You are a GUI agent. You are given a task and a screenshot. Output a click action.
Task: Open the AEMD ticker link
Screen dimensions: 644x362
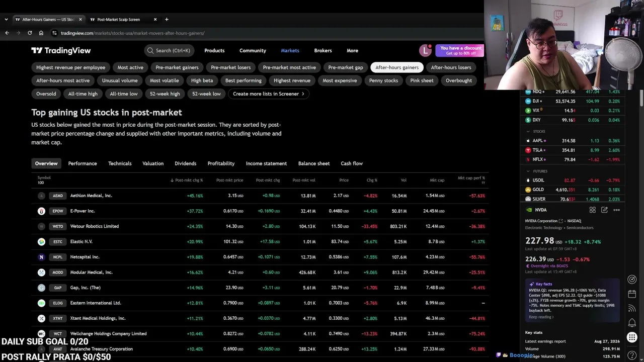point(58,196)
